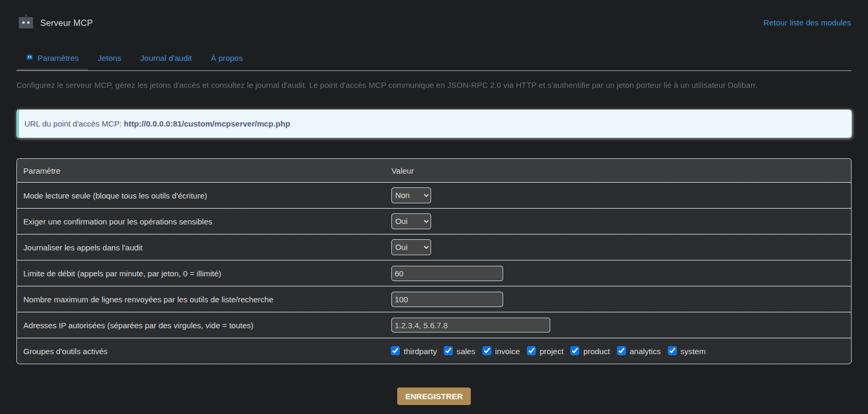
Task: Open the Journaliser les appels dropdown
Action: click(411, 247)
